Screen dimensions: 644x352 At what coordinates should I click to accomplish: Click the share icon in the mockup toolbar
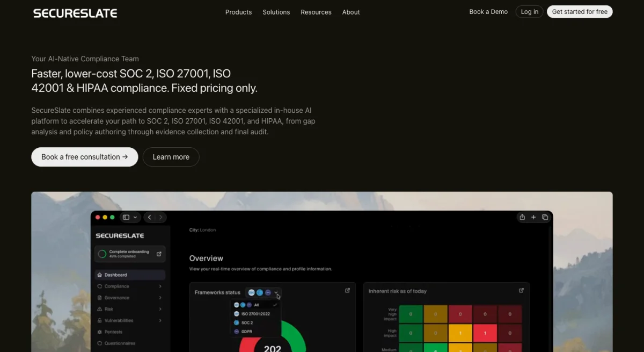pos(522,217)
